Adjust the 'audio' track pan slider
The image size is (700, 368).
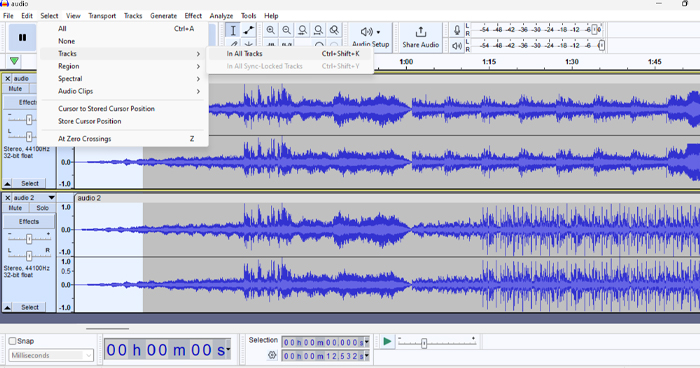pyautogui.click(x=29, y=136)
